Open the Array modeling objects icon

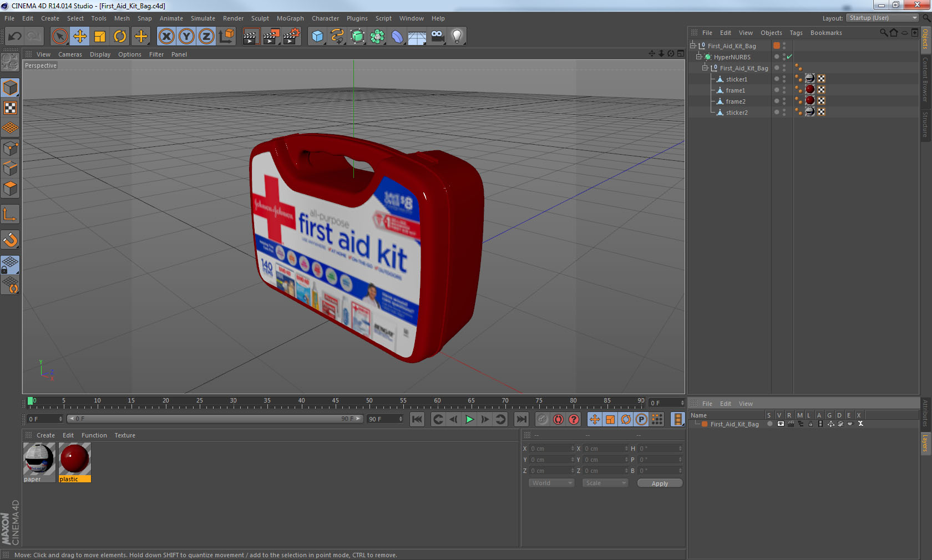pos(377,37)
